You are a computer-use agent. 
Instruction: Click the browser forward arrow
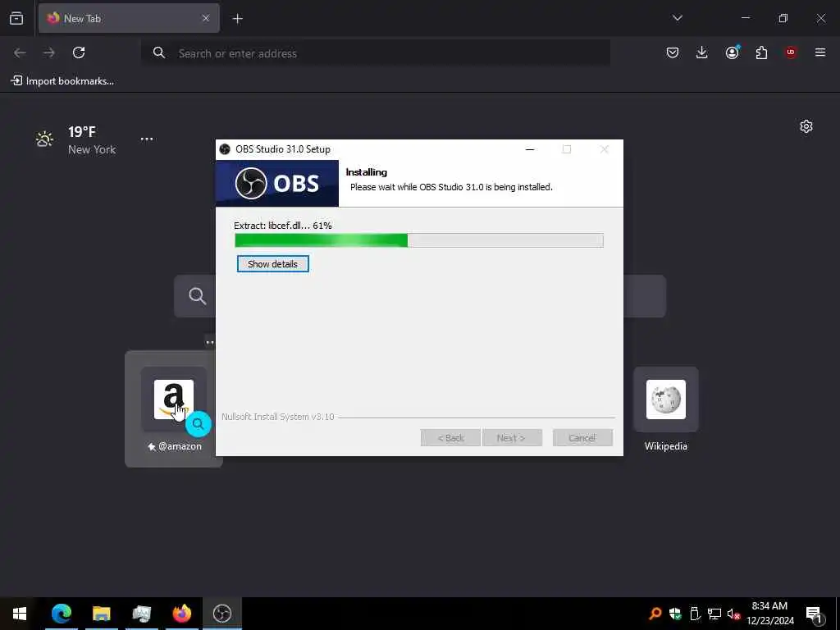pyautogui.click(x=48, y=52)
